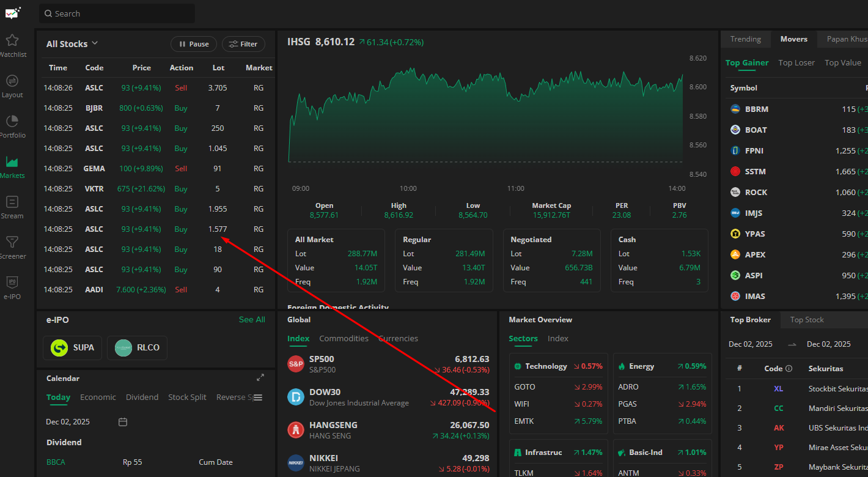Open the calendar tabs overflow menu
Viewport: 868px width, 477px height.
(x=258, y=398)
